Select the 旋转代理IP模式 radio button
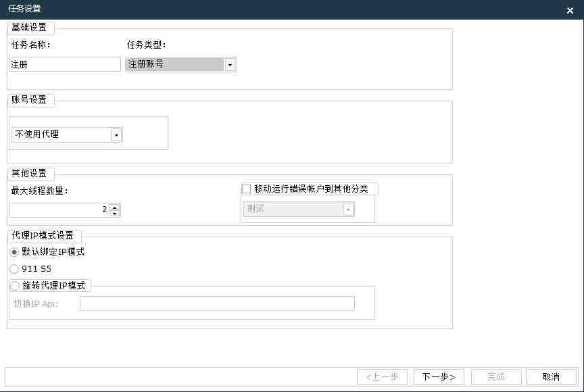 point(15,285)
